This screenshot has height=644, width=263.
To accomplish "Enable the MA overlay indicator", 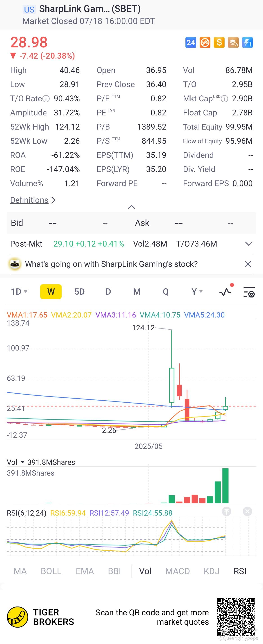I will pos(20,571).
